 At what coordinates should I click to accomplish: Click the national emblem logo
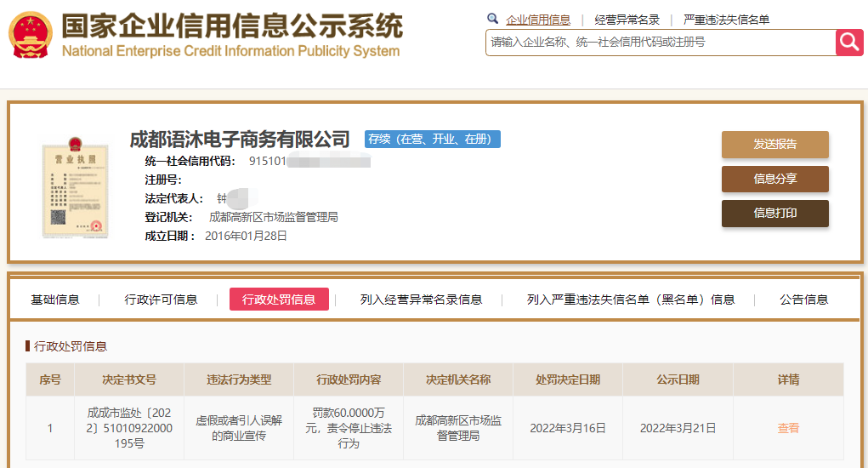point(30,35)
